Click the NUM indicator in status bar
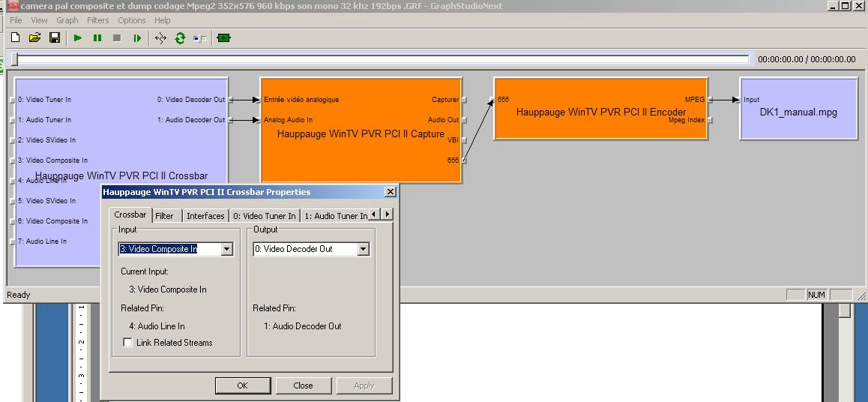The image size is (868, 402). (816, 295)
